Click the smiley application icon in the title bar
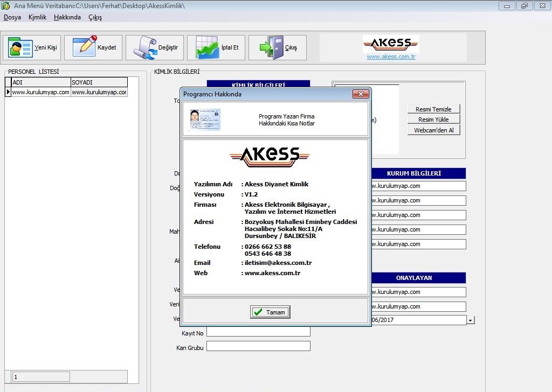Image resolution: width=552 pixels, height=392 pixels. click(5, 5)
